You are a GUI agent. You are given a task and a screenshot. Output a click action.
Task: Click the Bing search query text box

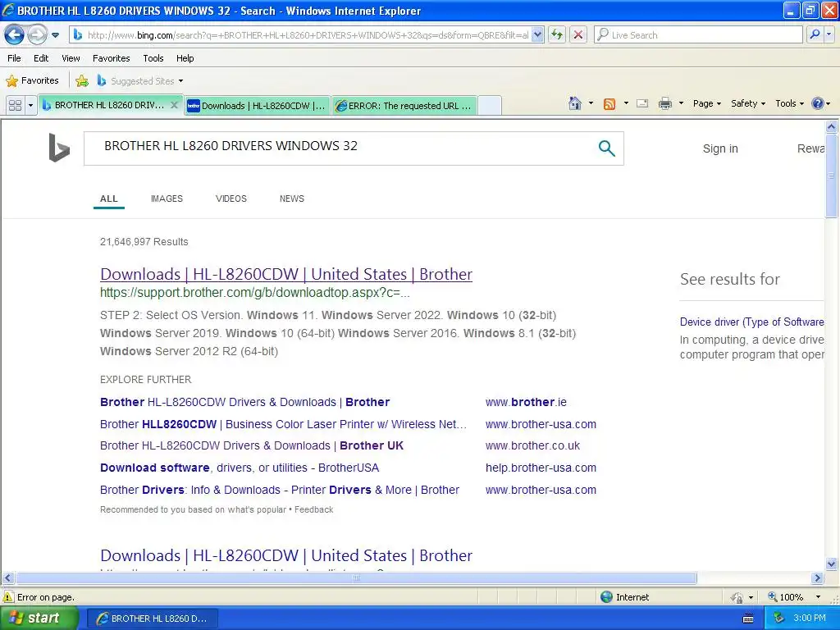pyautogui.click(x=343, y=146)
